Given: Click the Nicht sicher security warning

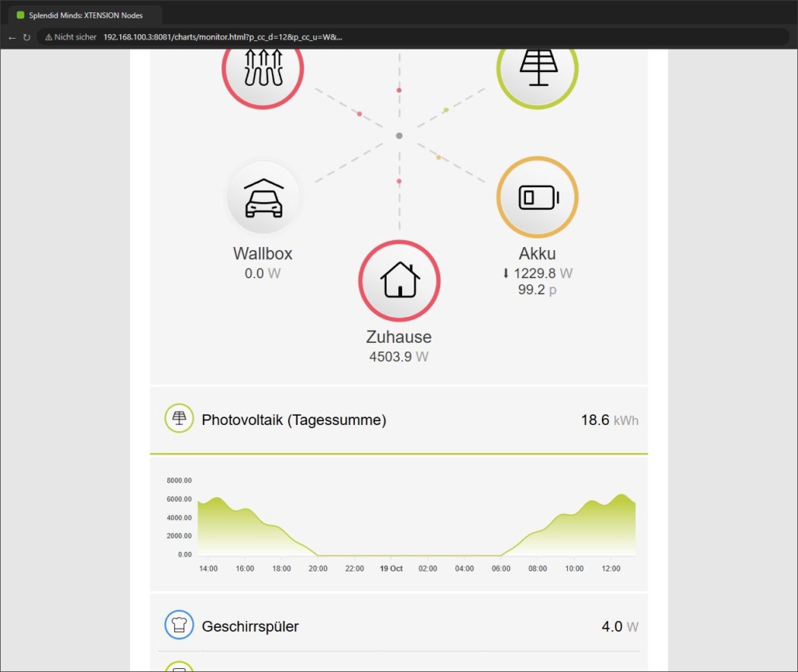Looking at the screenshot, I should pyautogui.click(x=71, y=37).
